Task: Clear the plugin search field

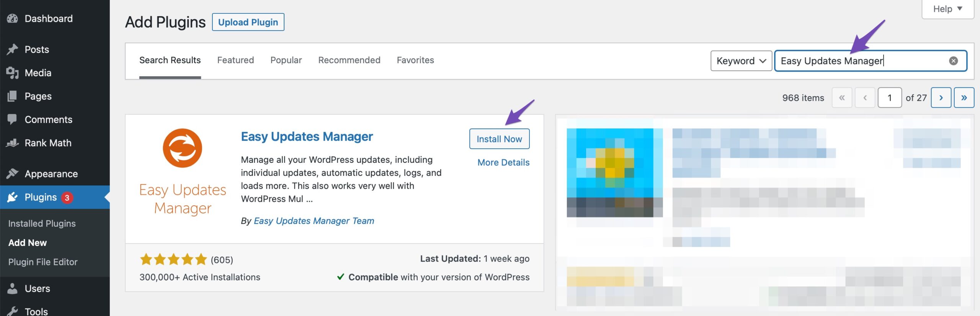Action: 953,61
